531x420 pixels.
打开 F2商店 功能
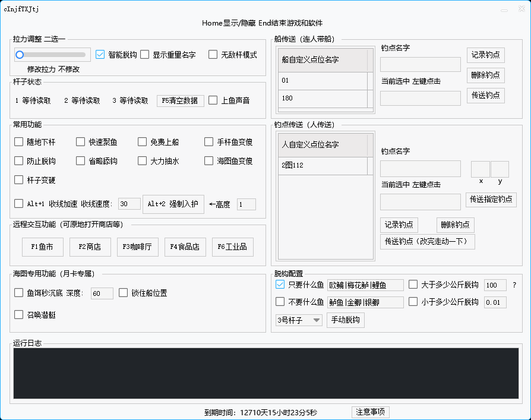[x=90, y=247]
